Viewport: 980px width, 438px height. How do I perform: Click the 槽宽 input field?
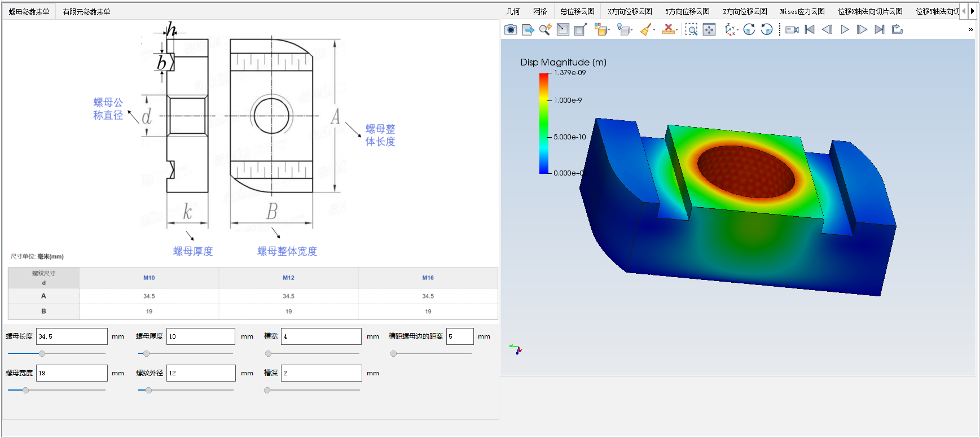tap(321, 336)
